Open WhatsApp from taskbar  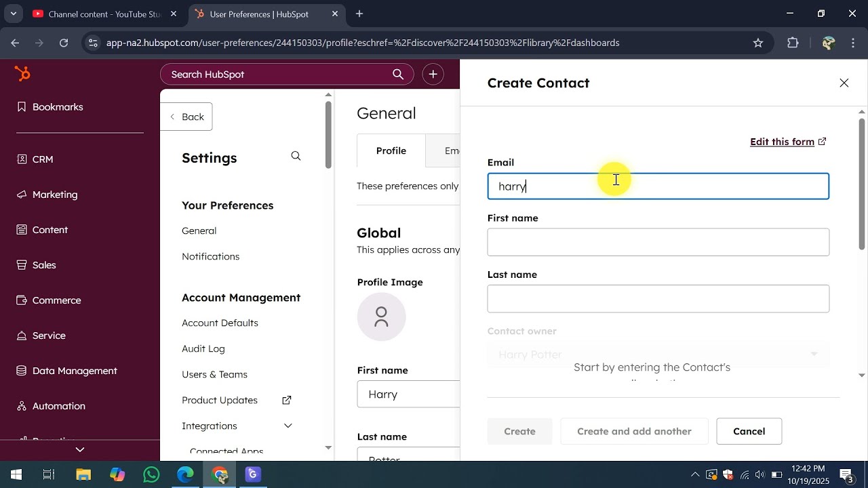[x=151, y=474]
